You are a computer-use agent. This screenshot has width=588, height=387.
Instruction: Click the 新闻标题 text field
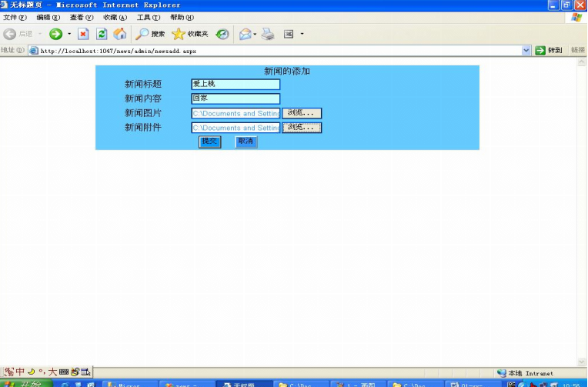236,84
